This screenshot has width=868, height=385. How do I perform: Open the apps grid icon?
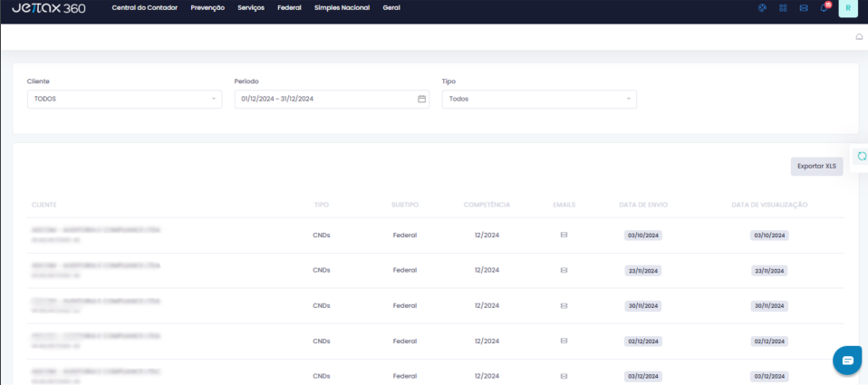[x=783, y=8]
